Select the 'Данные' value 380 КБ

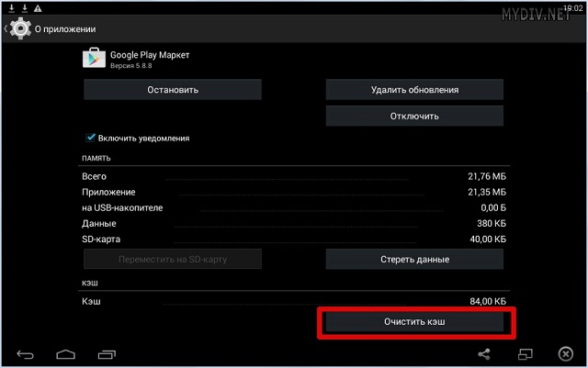point(492,223)
